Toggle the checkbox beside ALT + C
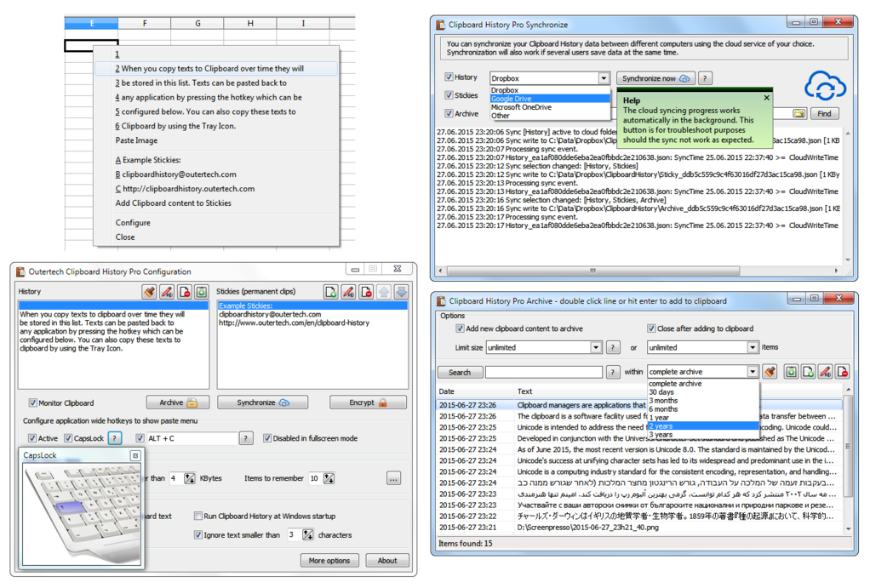Viewport: 870px width, 588px height. pos(140,438)
